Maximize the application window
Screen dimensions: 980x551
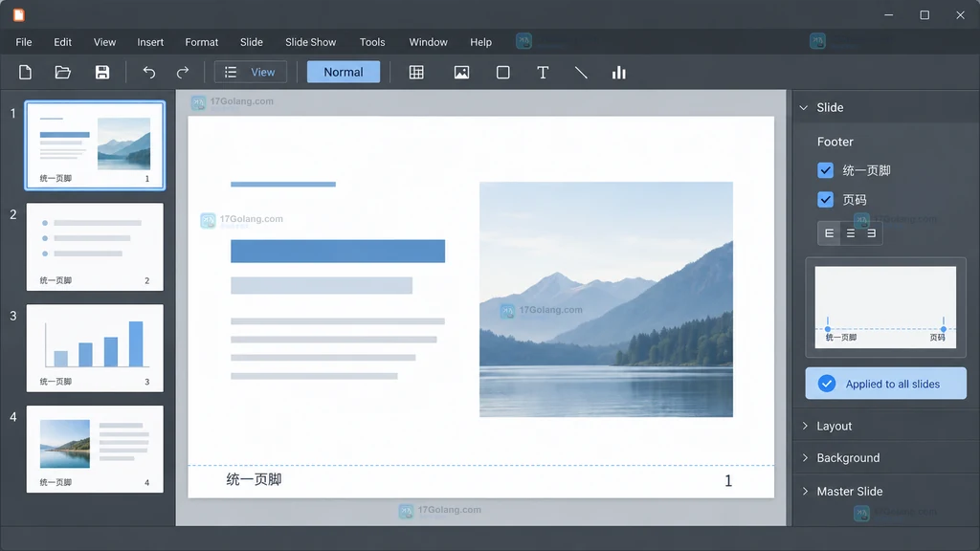pyautogui.click(x=924, y=15)
